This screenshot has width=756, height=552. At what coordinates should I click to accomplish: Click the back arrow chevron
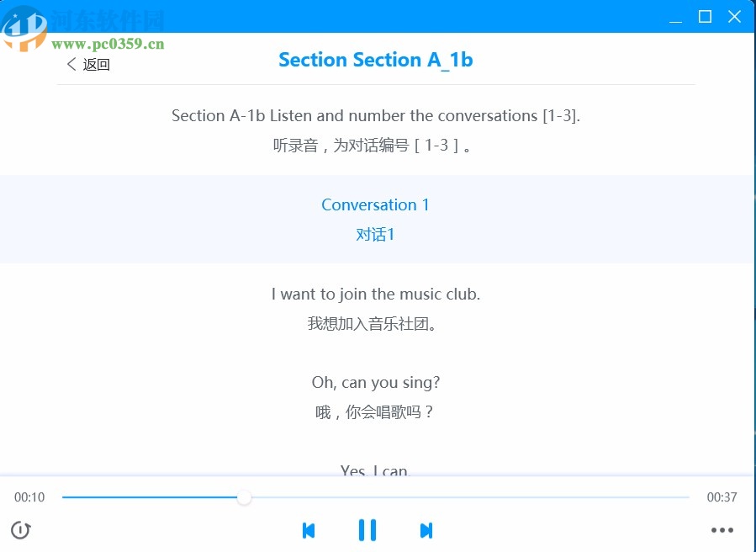pyautogui.click(x=71, y=64)
